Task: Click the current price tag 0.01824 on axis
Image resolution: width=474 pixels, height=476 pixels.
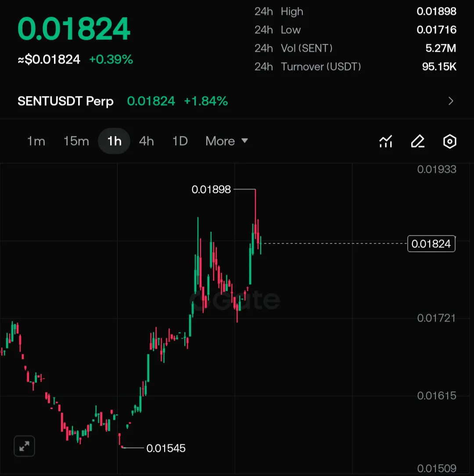Action: pyautogui.click(x=431, y=244)
